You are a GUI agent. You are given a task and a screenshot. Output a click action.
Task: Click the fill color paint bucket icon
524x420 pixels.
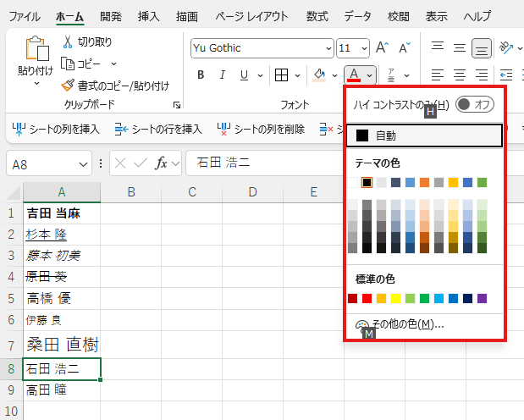tap(319, 75)
